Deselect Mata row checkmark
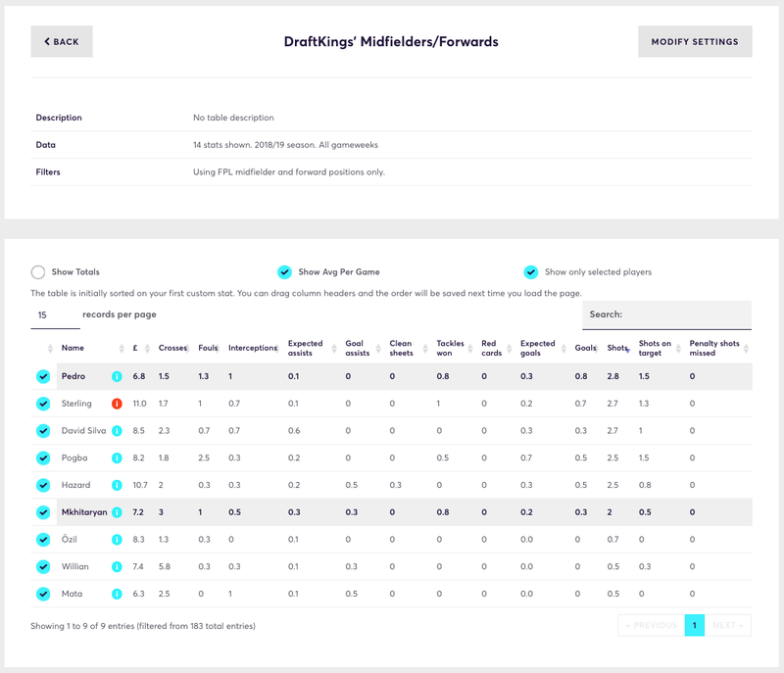Screen dimensions: 784x673 43,594
